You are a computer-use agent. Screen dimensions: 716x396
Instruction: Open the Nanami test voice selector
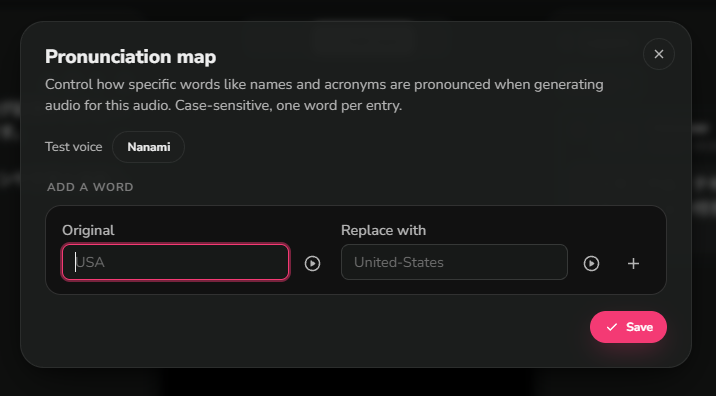(148, 147)
